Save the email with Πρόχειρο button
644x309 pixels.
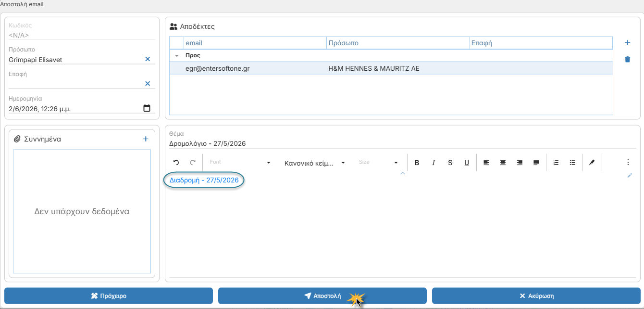coord(109,296)
